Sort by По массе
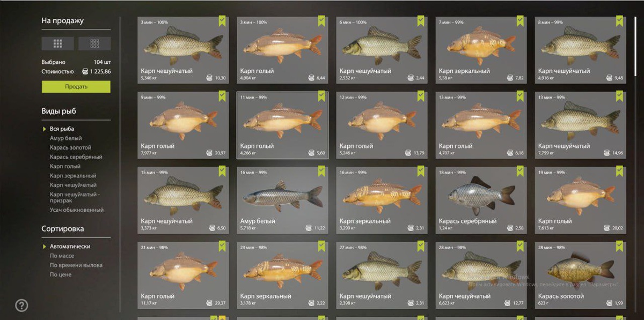644x320 pixels. [62, 256]
